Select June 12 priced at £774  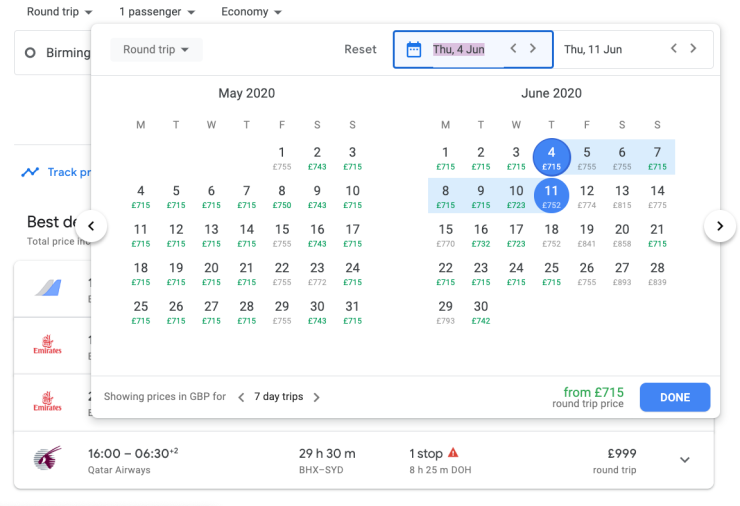pos(586,195)
